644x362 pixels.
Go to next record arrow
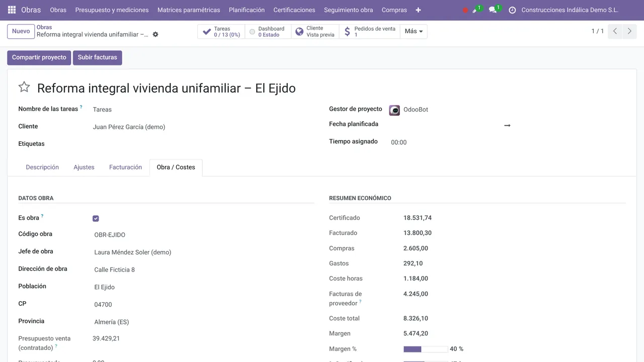click(629, 31)
